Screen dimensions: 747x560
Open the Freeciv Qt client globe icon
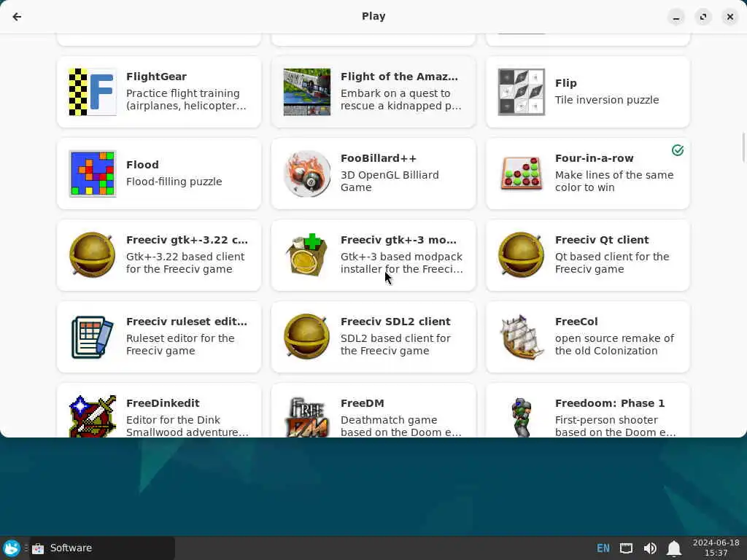pos(521,255)
